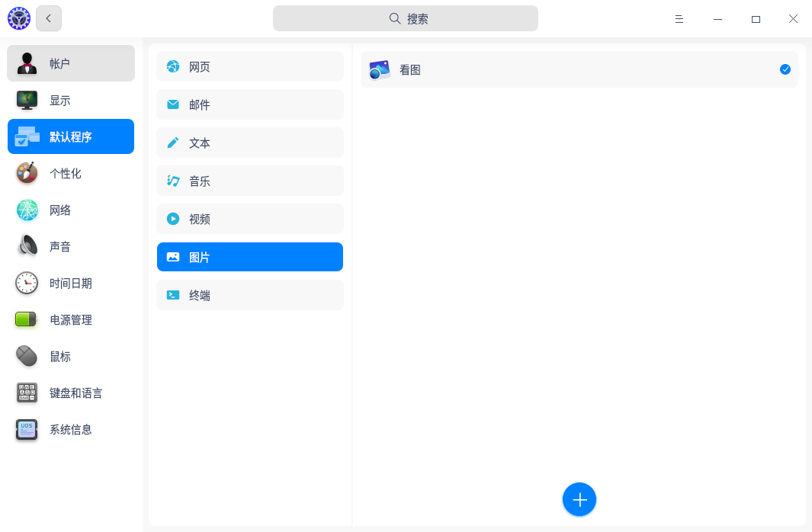Open Mouse (鼠标) settings icon
812x532 pixels.
tap(27, 356)
